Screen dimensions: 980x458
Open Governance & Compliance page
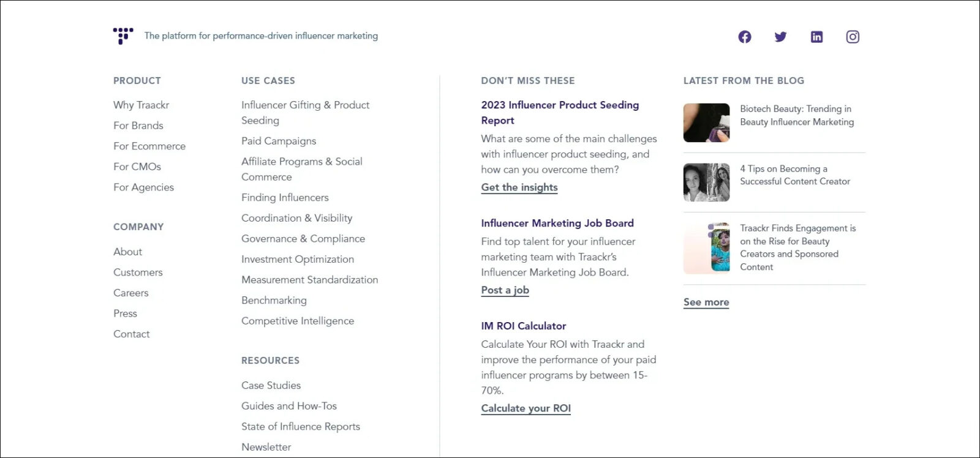coord(303,238)
